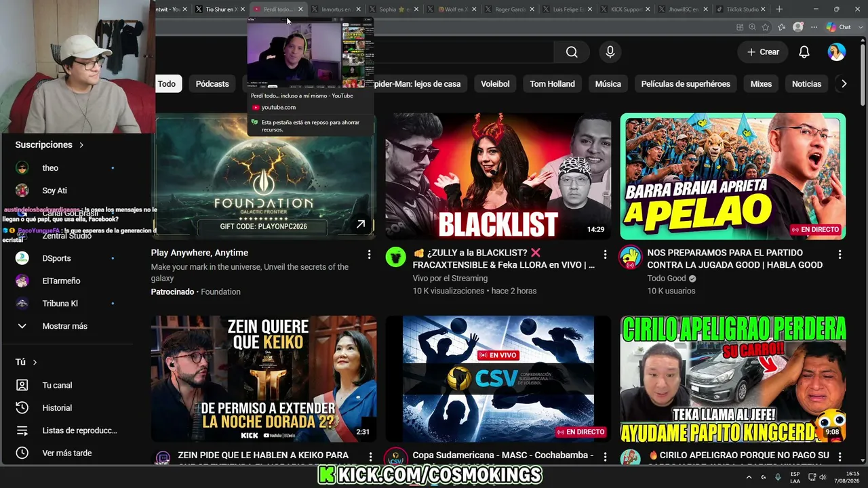Viewport: 868px width, 488px height.
Task: Open options for Nos Preparamos Para el Partido
Action: (840, 254)
